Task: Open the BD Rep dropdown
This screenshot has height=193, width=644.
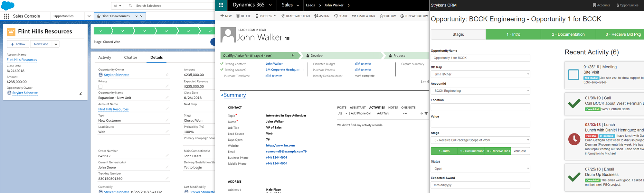Action: click(480, 74)
